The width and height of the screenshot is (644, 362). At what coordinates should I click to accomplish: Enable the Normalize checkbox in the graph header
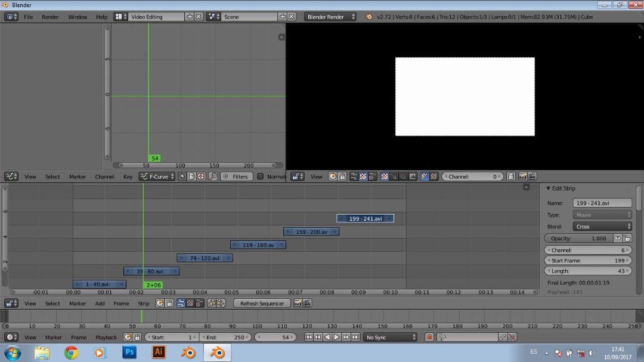[260, 177]
